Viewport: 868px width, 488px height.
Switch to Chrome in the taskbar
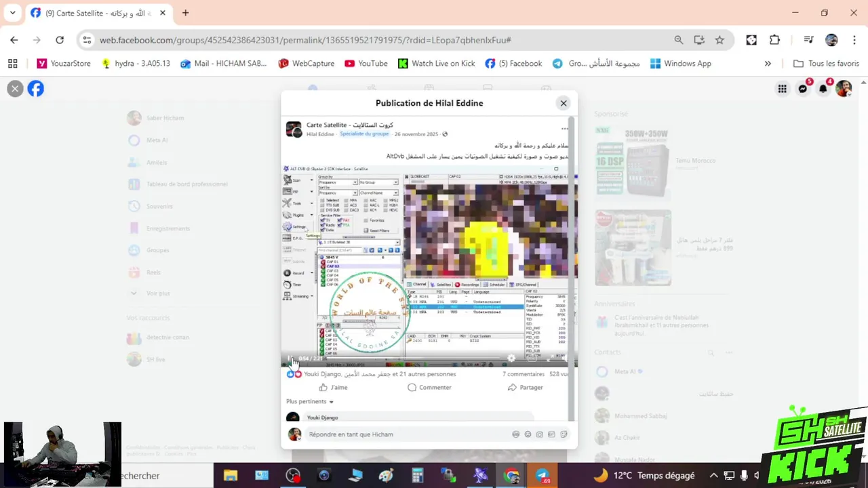tap(511, 476)
